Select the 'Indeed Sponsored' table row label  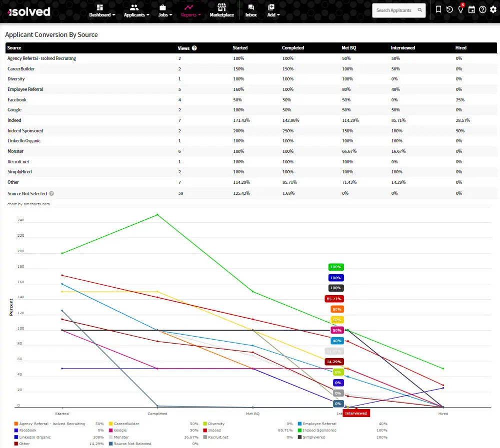click(25, 131)
